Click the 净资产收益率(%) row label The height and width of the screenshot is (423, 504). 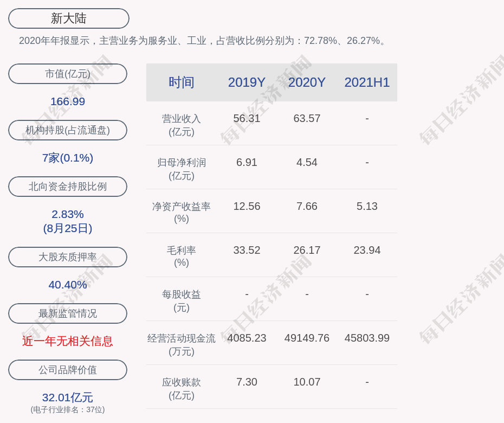[182, 213]
